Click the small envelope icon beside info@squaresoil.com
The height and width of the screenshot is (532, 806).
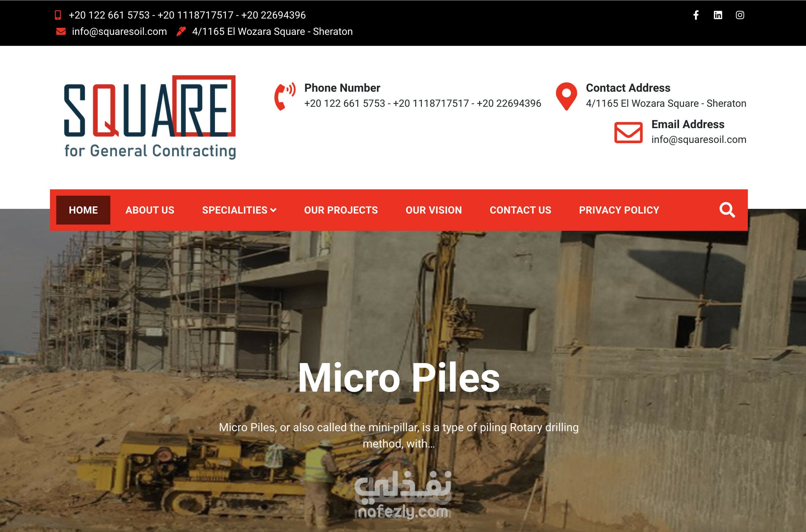pyautogui.click(x=60, y=31)
